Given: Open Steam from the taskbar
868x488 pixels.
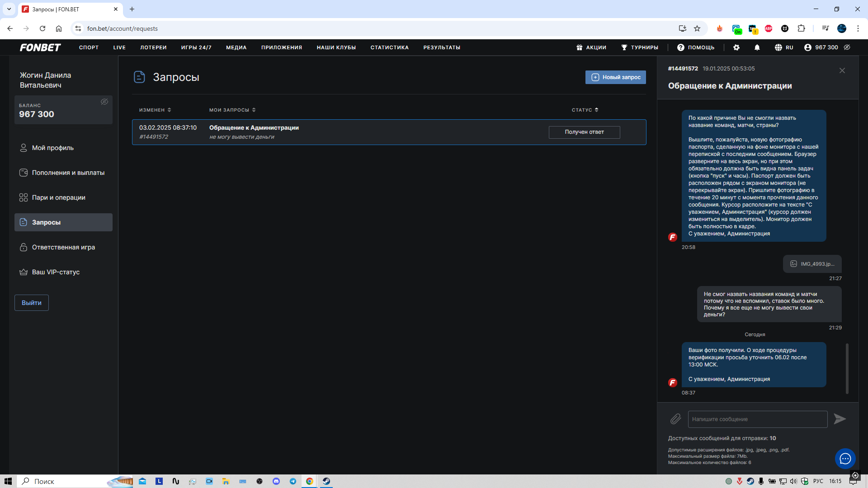Looking at the screenshot, I should pos(326,481).
